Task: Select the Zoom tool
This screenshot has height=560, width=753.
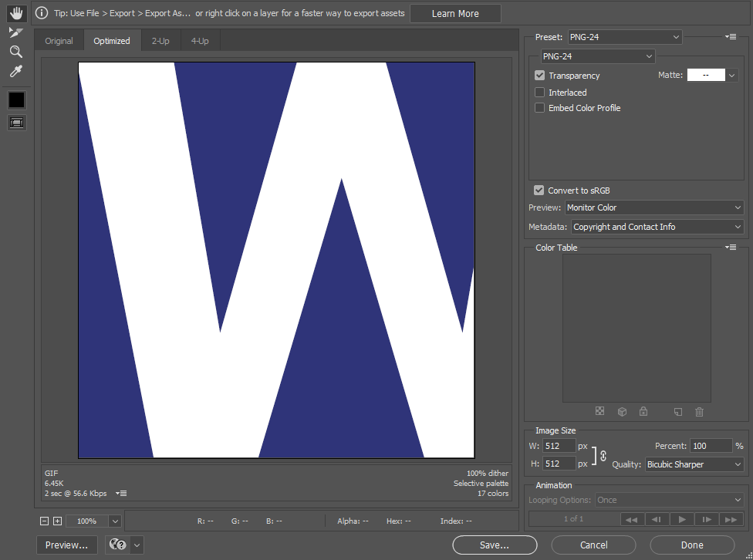Action: (16, 52)
